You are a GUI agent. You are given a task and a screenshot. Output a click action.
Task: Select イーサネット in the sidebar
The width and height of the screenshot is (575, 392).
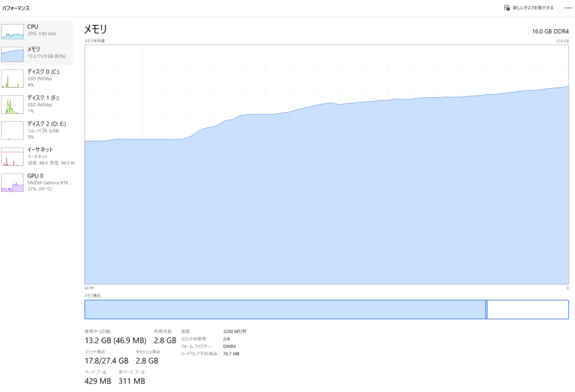[37, 156]
